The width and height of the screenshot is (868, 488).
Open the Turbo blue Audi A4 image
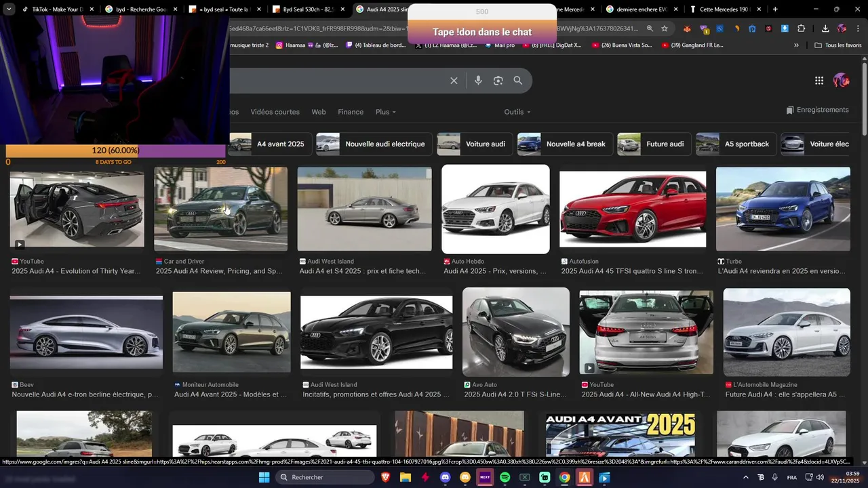pyautogui.click(x=783, y=209)
